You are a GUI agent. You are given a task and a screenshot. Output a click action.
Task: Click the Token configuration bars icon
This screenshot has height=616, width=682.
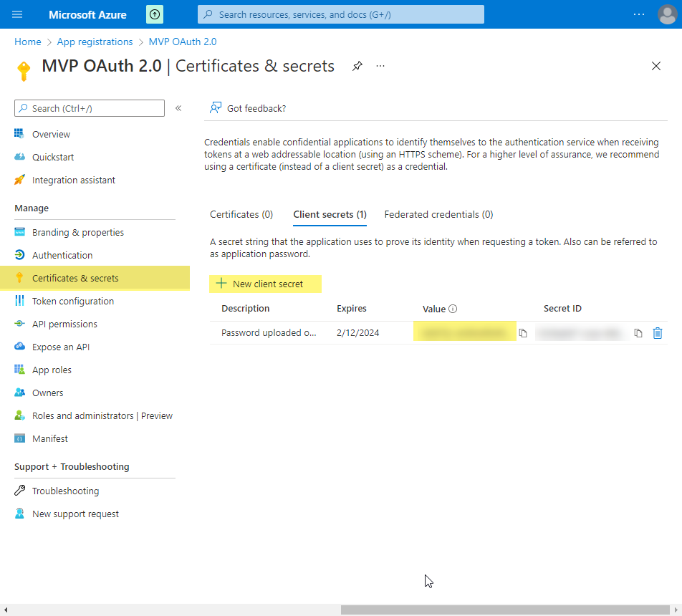[x=19, y=301]
